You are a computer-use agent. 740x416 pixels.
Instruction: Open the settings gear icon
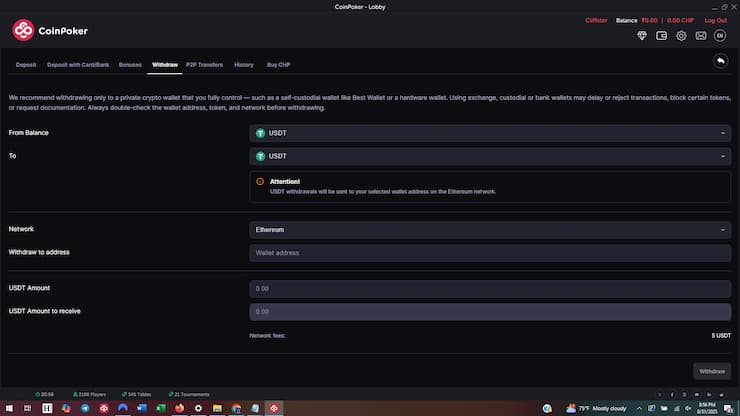(681, 35)
